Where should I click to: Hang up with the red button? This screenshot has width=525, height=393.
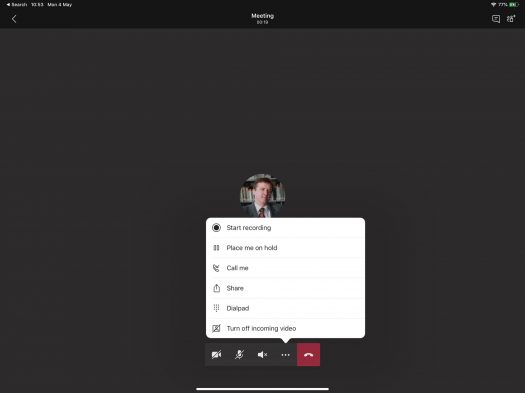click(x=308, y=355)
